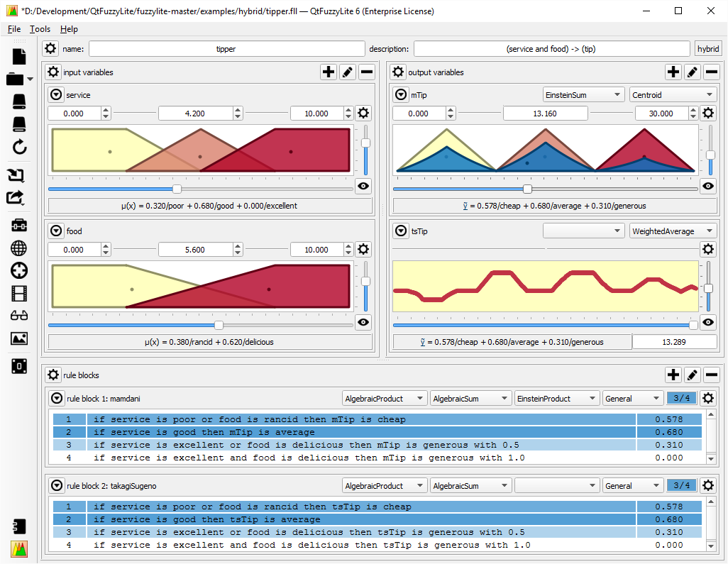Viewport: 728px width, 564px height.
Task: Click the hybrid button
Action: (708, 49)
